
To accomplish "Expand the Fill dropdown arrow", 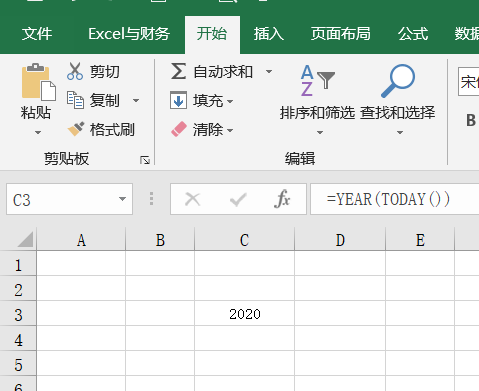I will pos(230,101).
